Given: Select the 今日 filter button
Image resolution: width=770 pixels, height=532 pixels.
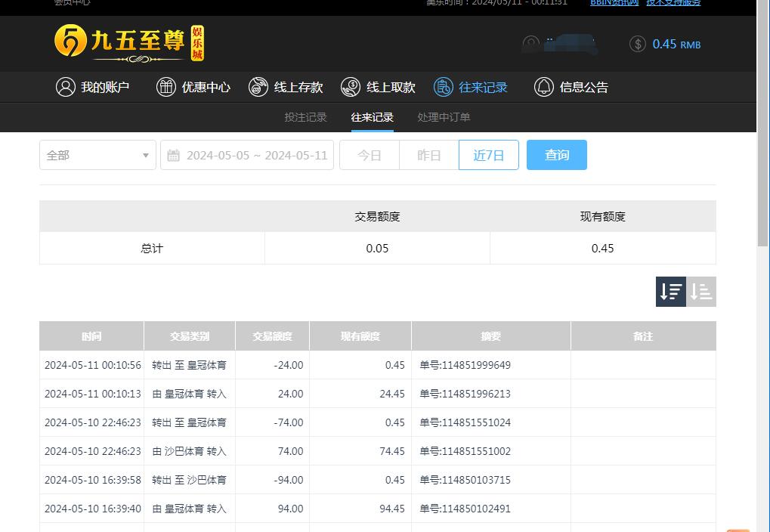Looking at the screenshot, I should pyautogui.click(x=370, y=155).
